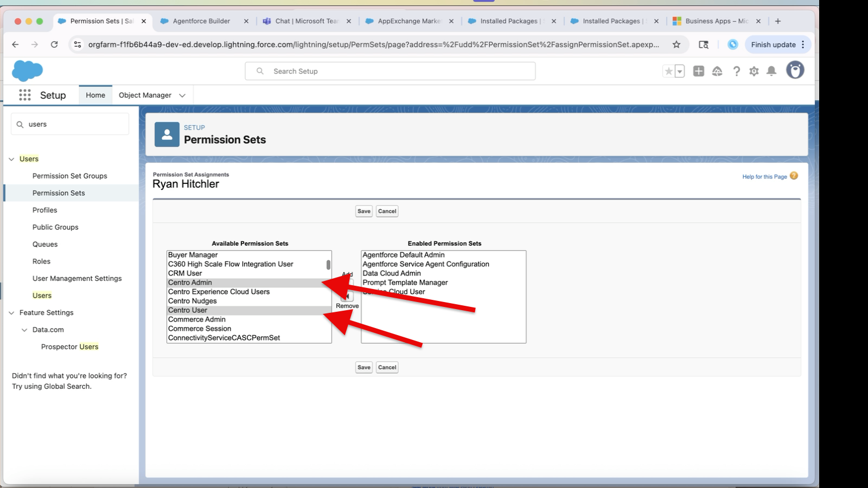
Task: Open the setup gear menu
Action: click(754, 71)
